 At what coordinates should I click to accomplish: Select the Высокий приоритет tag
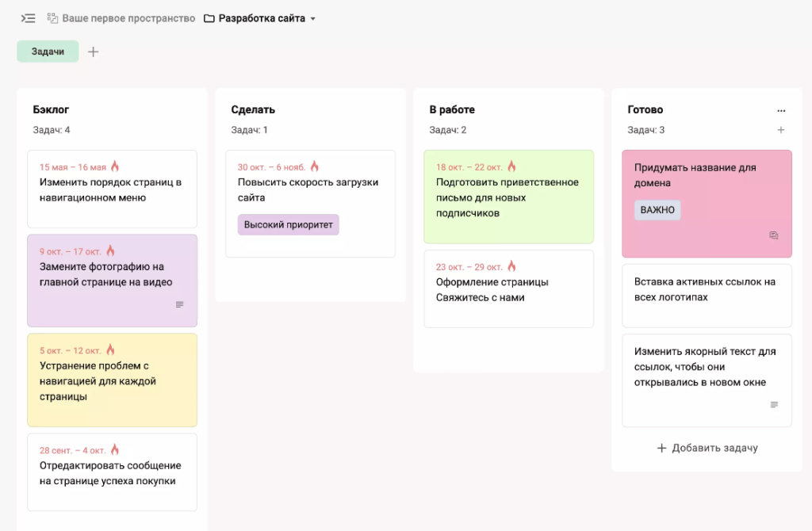tap(288, 224)
